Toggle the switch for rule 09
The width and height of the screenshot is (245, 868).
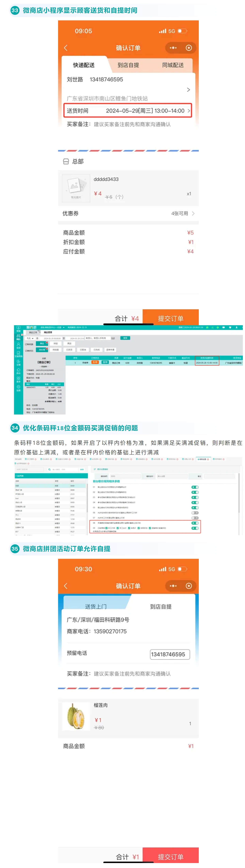tap(195, 528)
